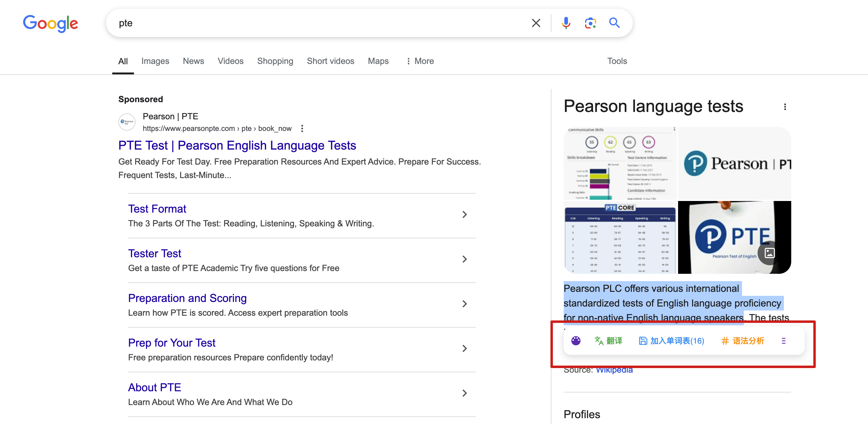This screenshot has width=868, height=424.
Task: Open PTE Test Pearson English Language Tests
Action: 237,145
